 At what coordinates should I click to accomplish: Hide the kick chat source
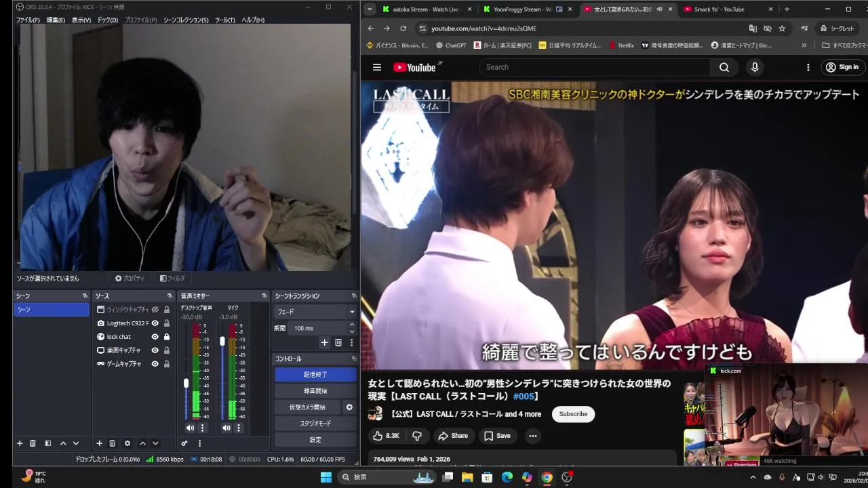[155, 337]
